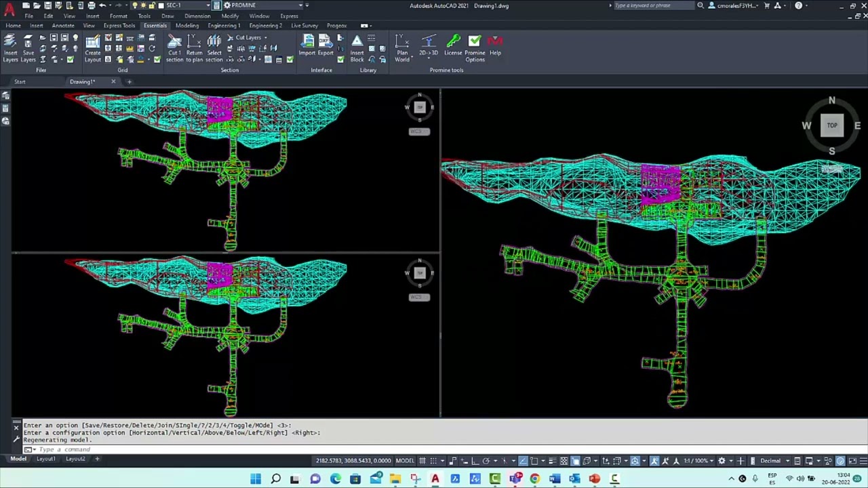
Task: Toggle the Grid panel green checkbox
Action: (x=157, y=60)
